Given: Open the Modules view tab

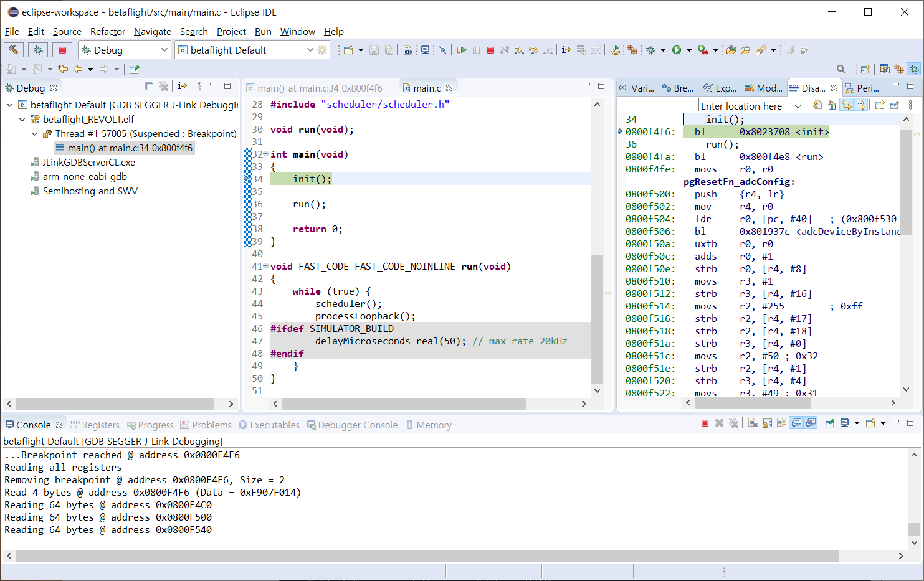Looking at the screenshot, I should [763, 88].
